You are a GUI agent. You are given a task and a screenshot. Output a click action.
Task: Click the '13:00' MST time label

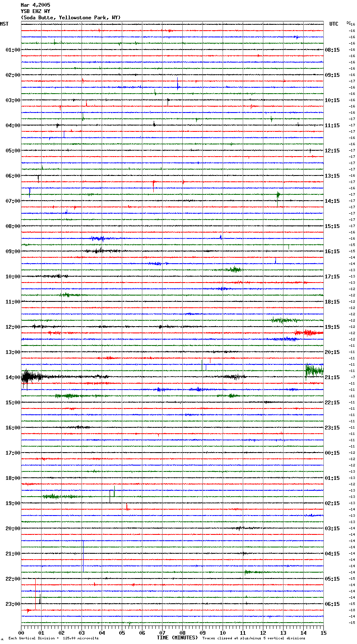tap(13, 352)
